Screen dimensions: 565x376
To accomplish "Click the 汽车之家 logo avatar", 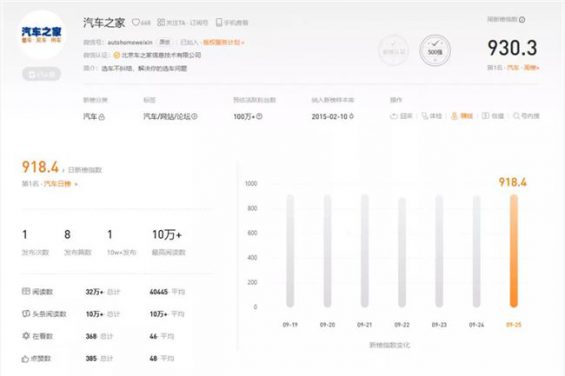I will [41, 35].
